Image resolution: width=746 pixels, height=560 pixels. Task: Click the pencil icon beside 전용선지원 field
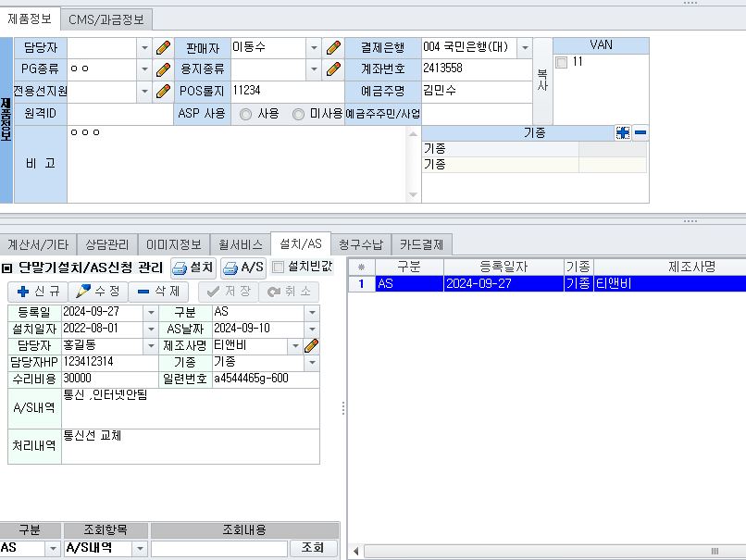tap(164, 92)
